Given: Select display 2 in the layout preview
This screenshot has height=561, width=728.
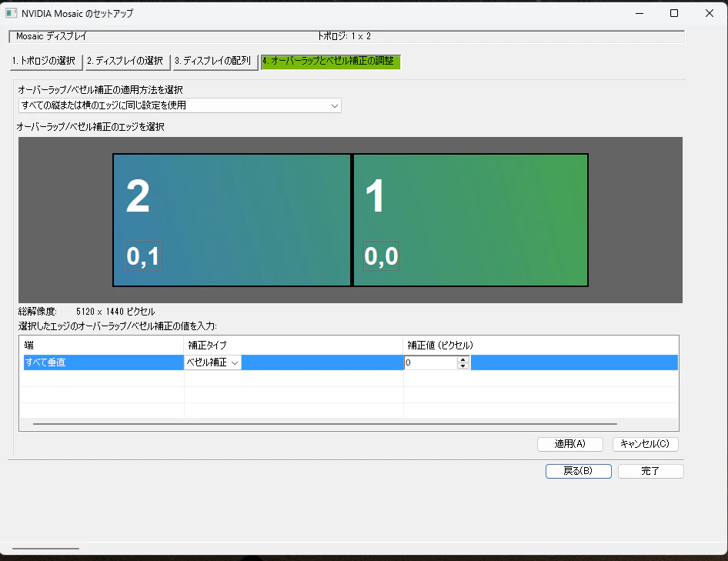Looking at the screenshot, I should 232,220.
